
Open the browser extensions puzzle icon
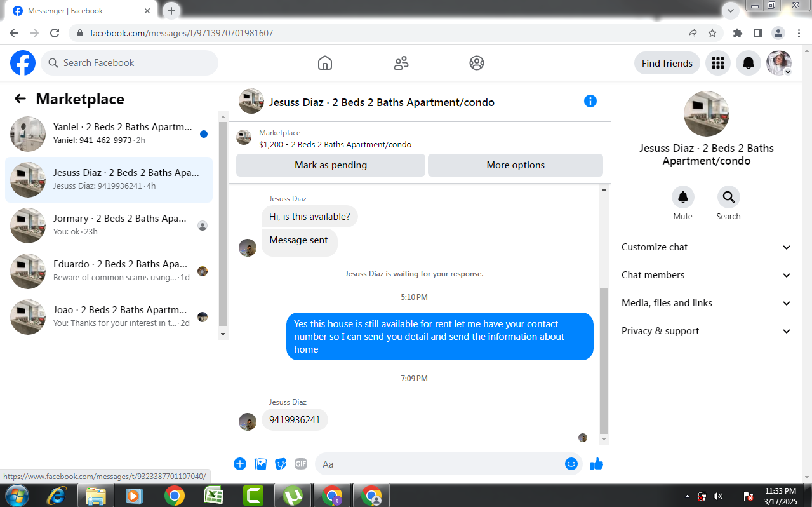[x=737, y=33]
